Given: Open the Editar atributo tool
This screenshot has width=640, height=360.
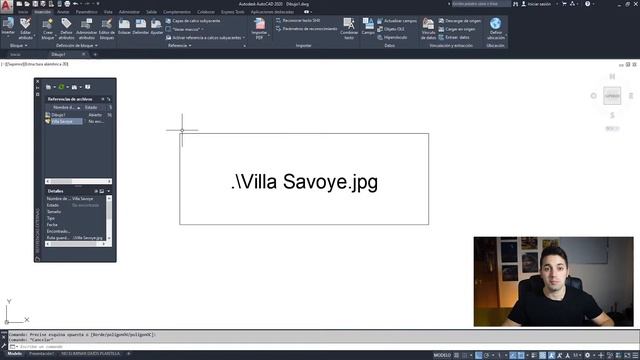Looking at the screenshot, I should coord(25,29).
